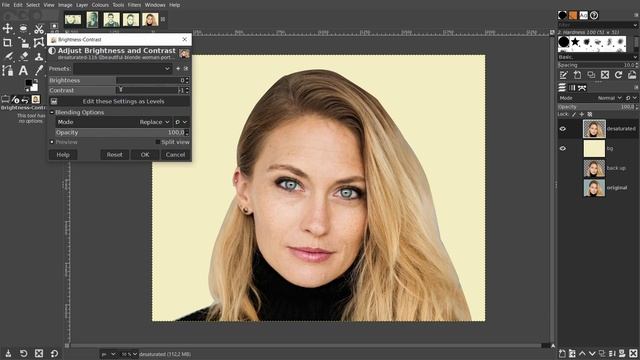Switch to the blonde woman image tab
The image size is (640, 360).
(150, 19)
